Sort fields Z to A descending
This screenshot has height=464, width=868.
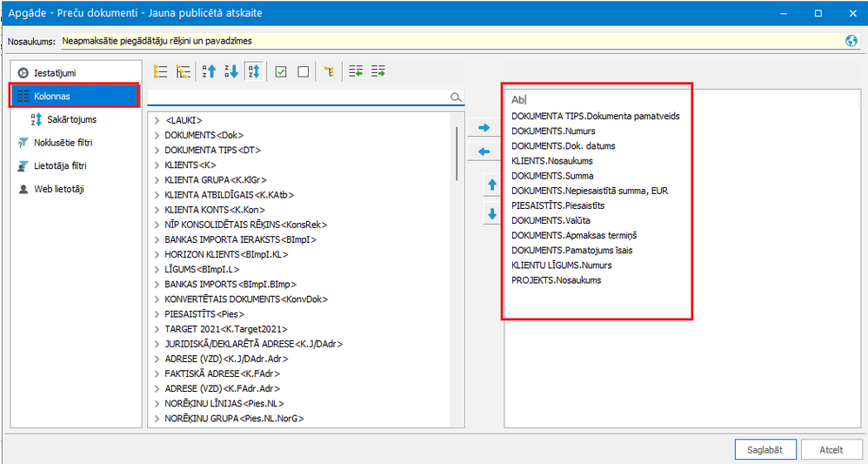(230, 71)
